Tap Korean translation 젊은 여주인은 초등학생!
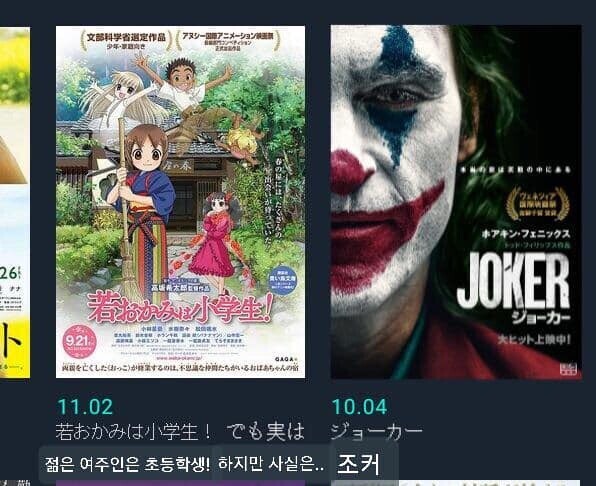Screen dimensions: 596x486 127,464
